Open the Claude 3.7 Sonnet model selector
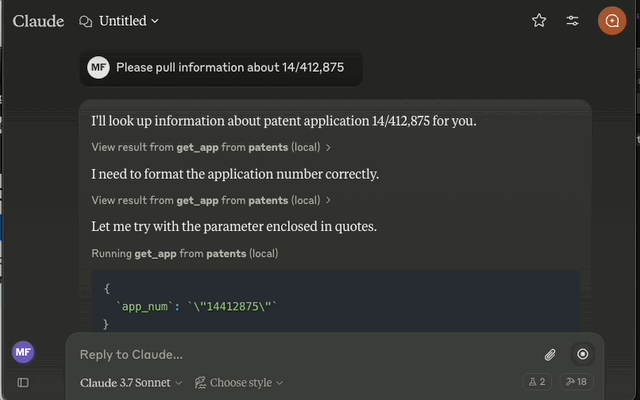This screenshot has height=400, width=640. point(131,382)
